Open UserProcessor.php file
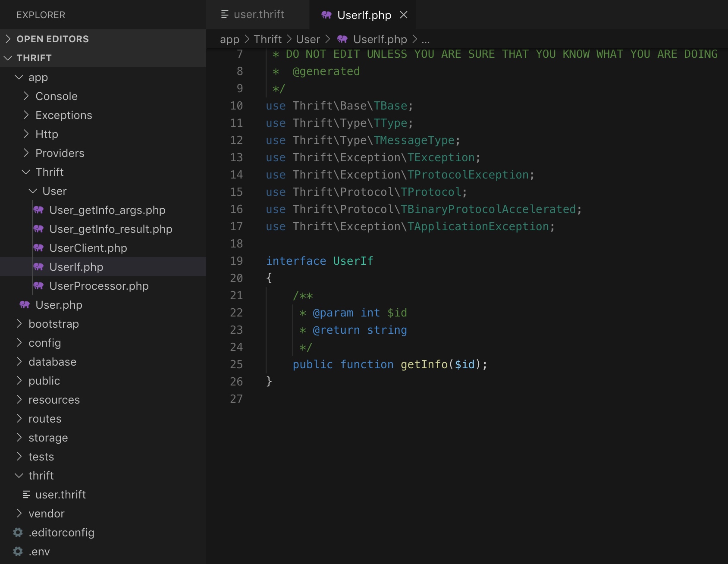Viewport: 728px width, 564px height. tap(103, 286)
